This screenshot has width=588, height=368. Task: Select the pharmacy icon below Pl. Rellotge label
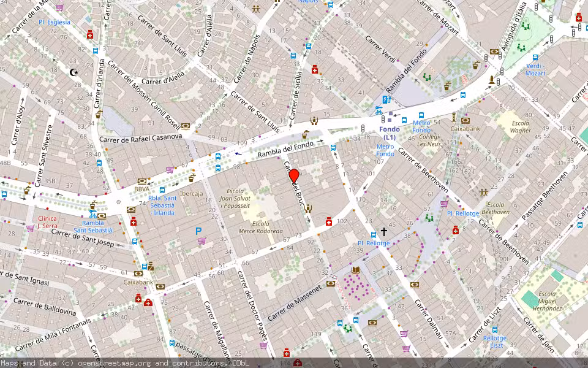pos(456,230)
